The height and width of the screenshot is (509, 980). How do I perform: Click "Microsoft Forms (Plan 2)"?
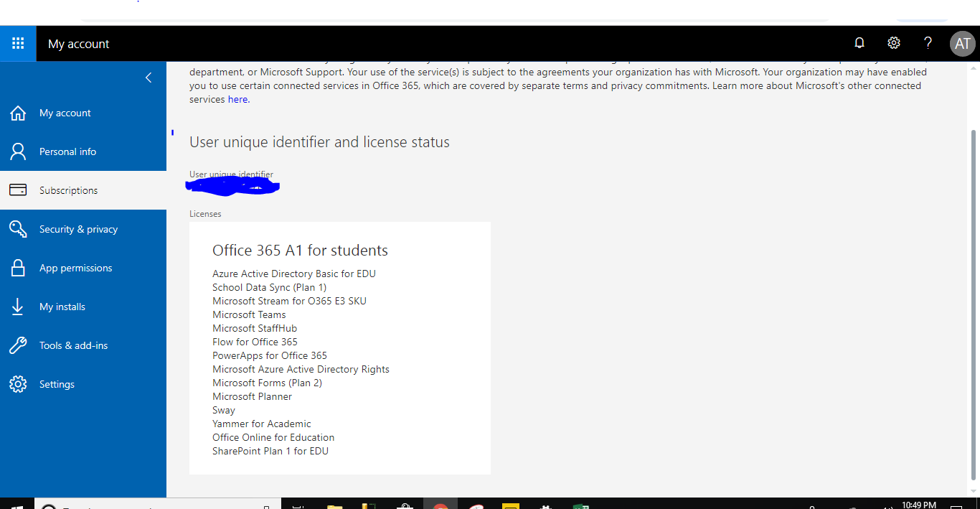(267, 383)
